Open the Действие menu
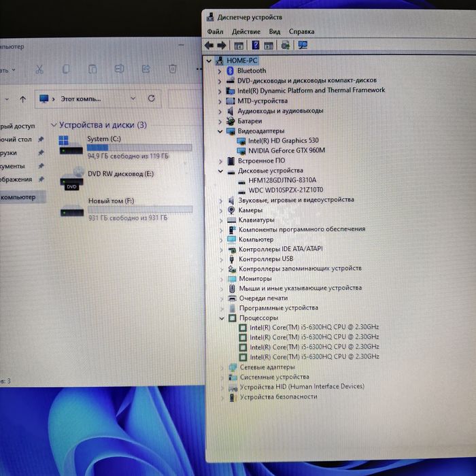The width and height of the screenshot is (476, 476). (246, 31)
